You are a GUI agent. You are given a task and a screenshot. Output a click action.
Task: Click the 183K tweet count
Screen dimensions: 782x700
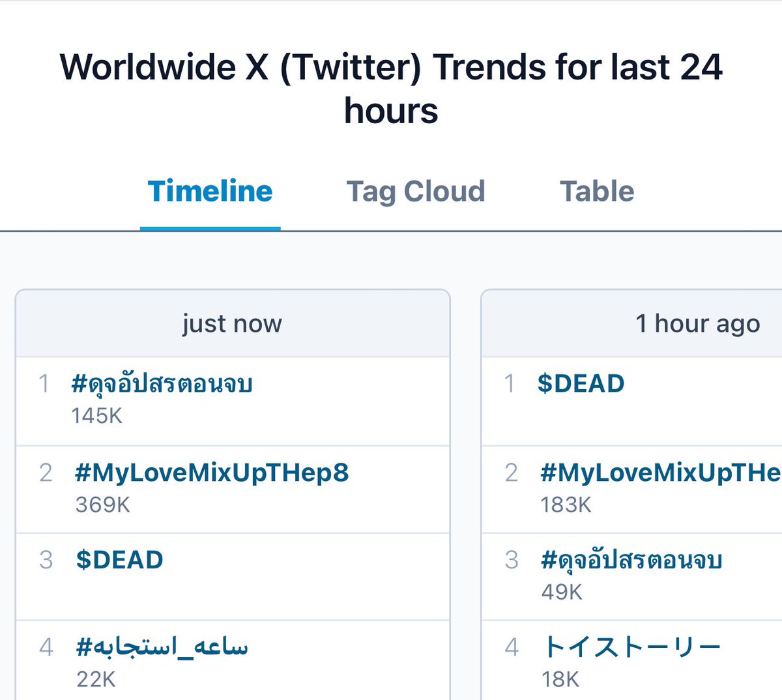tap(566, 504)
